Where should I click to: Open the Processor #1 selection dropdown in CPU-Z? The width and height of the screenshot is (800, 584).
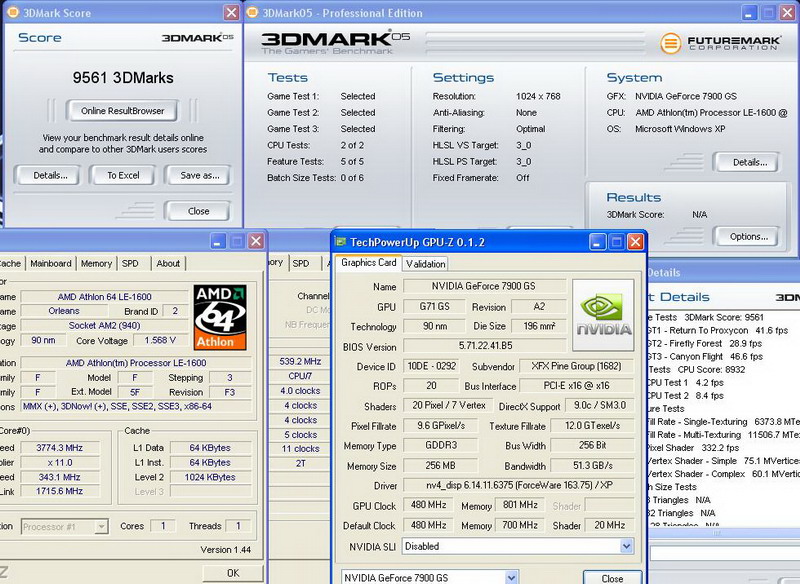[102, 526]
